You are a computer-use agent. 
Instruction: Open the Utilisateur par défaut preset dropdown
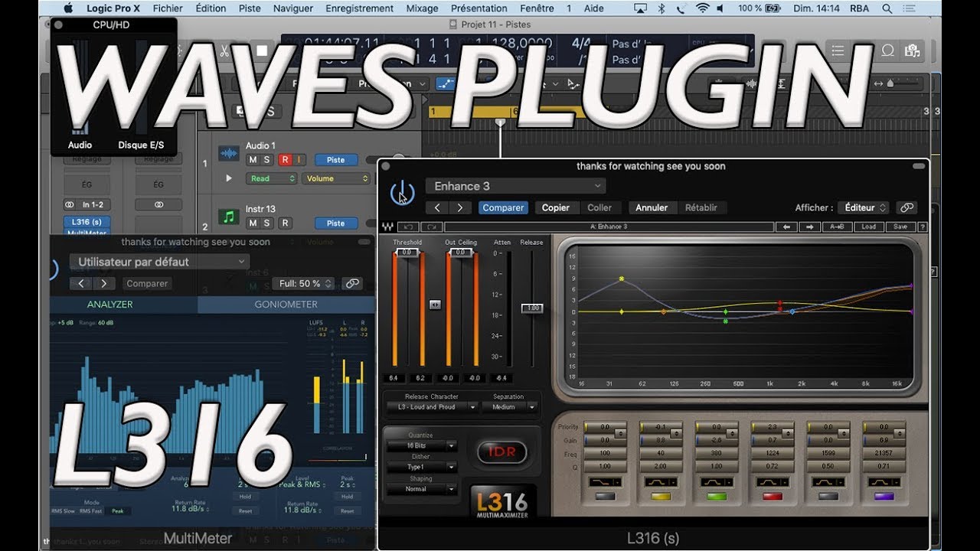click(x=159, y=262)
